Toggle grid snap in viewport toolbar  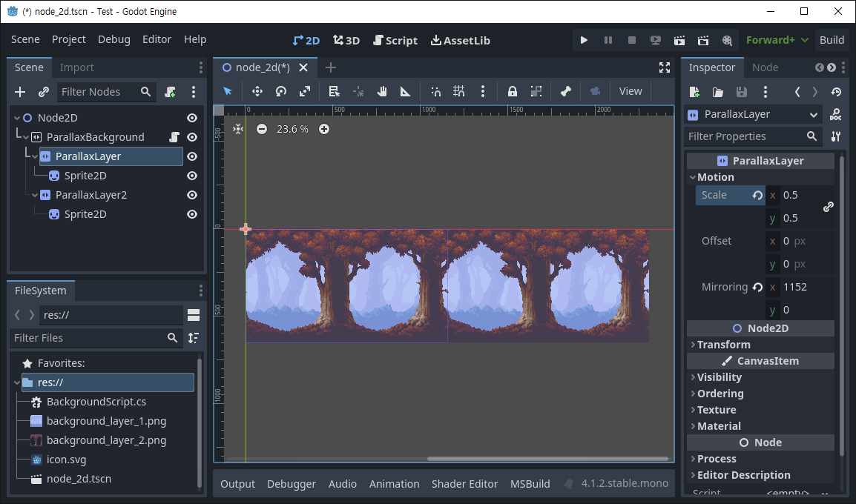tap(459, 91)
